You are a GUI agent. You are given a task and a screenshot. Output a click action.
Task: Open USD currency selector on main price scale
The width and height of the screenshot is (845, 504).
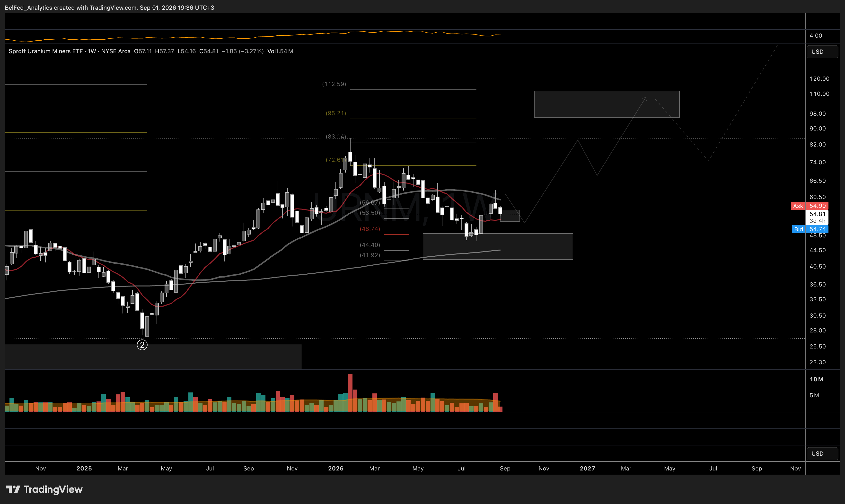(x=822, y=52)
